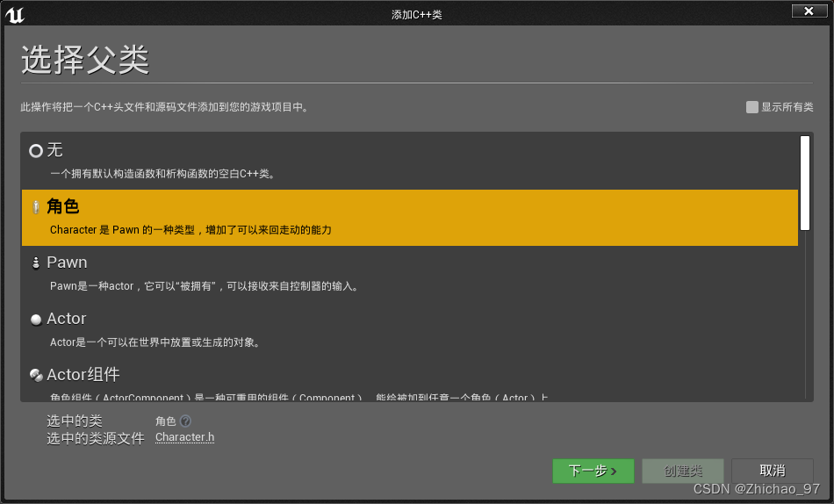The height and width of the screenshot is (504, 834).
Task: Click the Character.h source file link
Action: 184,437
